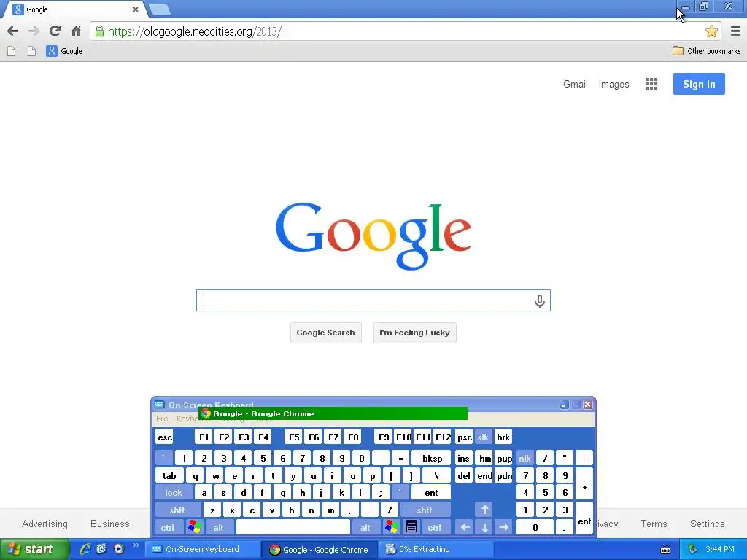Click the tab key on the keyboard
The image size is (747, 560).
(169, 475)
